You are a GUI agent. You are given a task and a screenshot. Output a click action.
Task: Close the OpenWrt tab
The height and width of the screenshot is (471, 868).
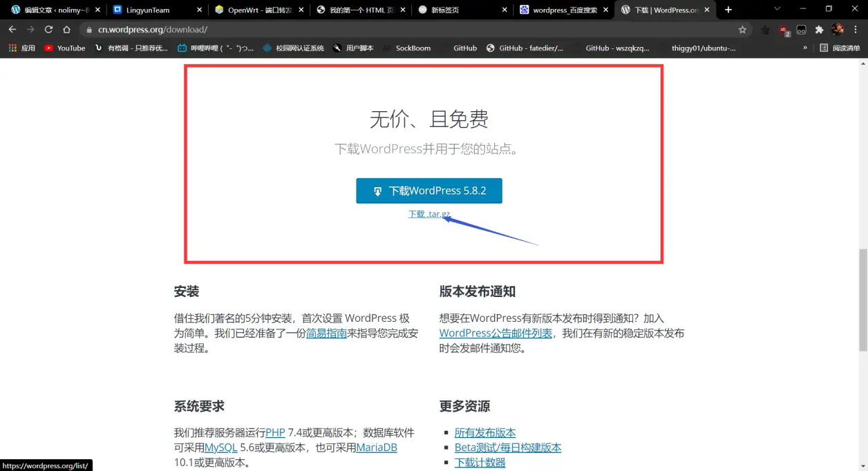301,10
